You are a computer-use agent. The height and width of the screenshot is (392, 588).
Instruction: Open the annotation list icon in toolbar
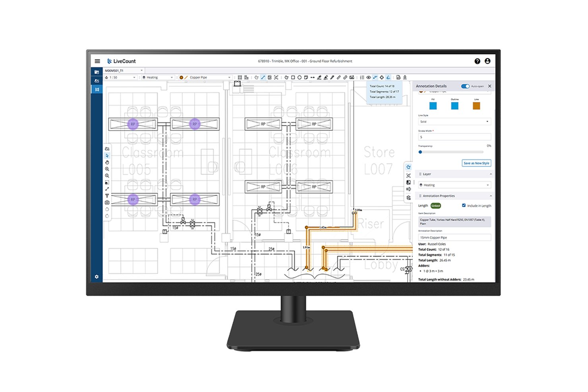[x=362, y=77]
